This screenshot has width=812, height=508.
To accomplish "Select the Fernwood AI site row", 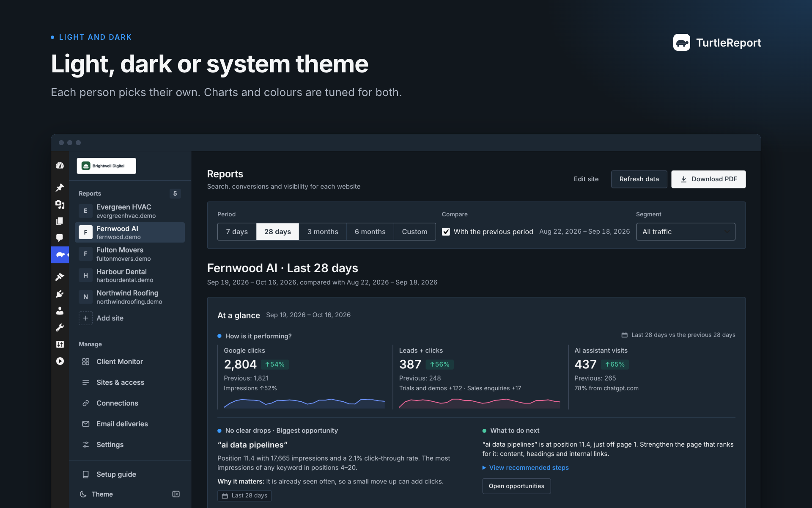I will (x=130, y=232).
